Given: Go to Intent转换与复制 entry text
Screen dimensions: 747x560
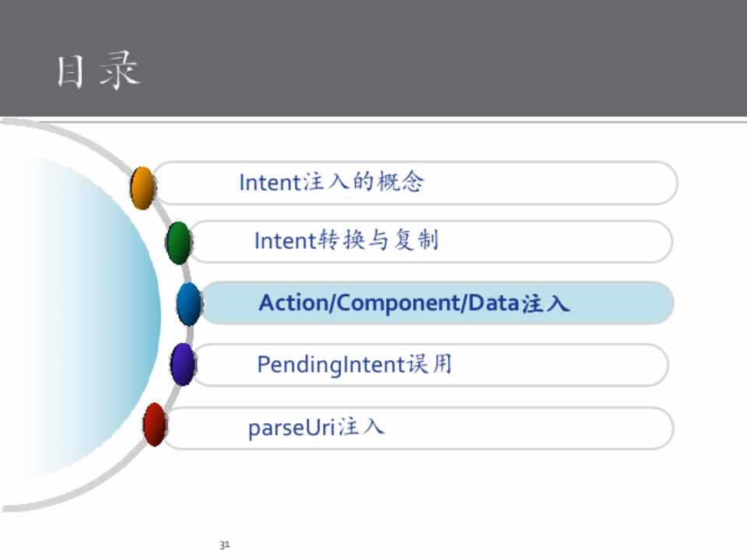Looking at the screenshot, I should coord(346,240).
